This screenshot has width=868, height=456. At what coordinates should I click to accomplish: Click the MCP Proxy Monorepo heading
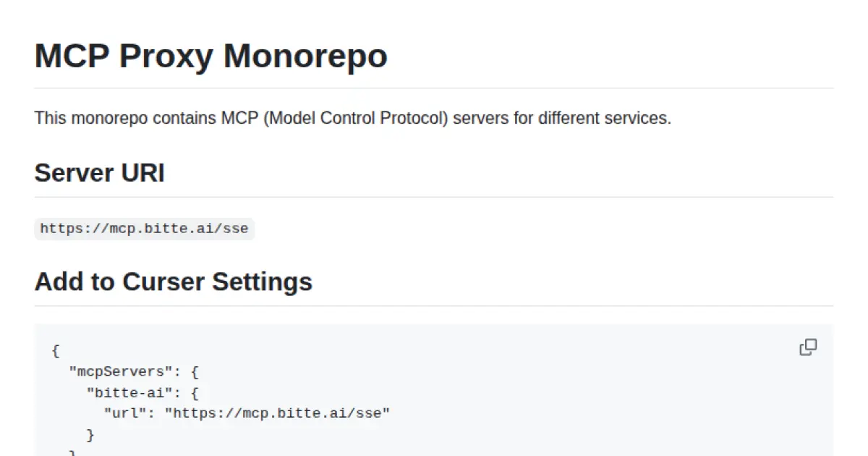tap(210, 56)
